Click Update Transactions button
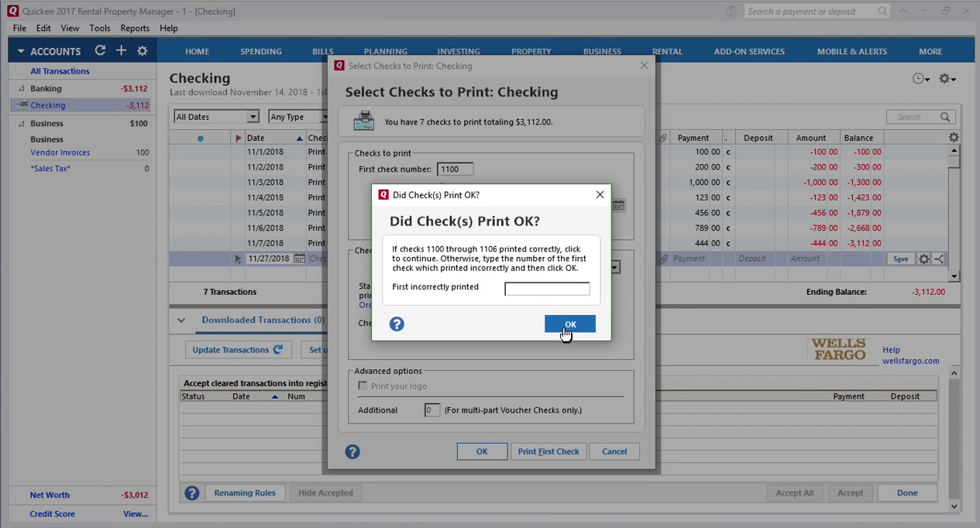The image size is (980, 528). (238, 350)
